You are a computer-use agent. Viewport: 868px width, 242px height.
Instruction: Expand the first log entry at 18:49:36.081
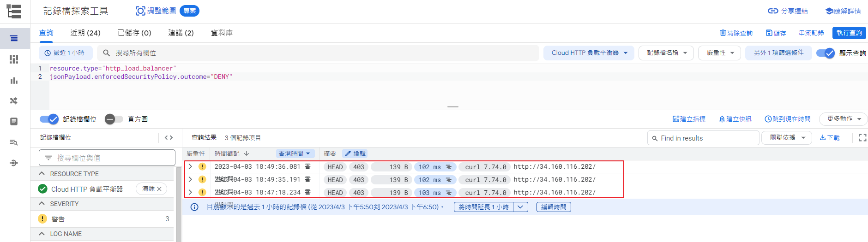190,167
